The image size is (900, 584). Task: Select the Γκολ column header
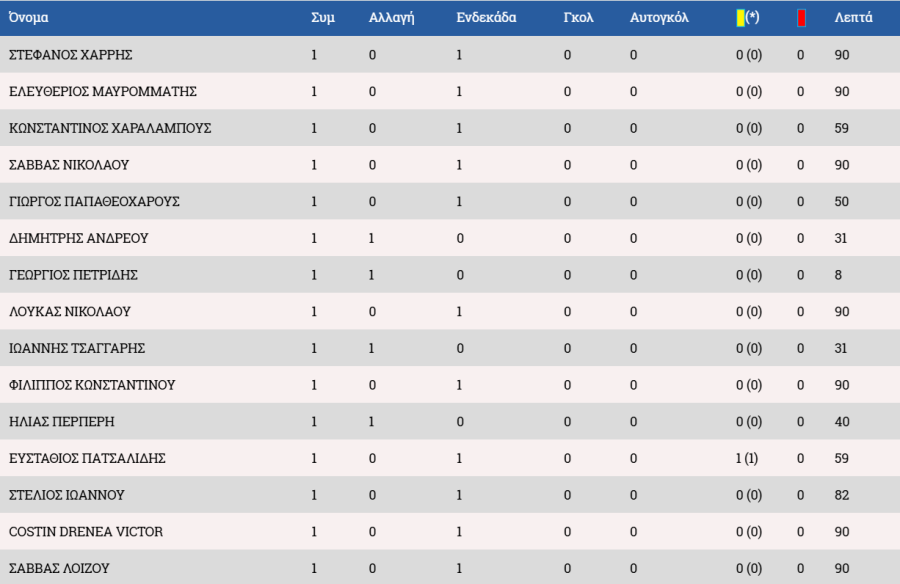pyautogui.click(x=578, y=18)
